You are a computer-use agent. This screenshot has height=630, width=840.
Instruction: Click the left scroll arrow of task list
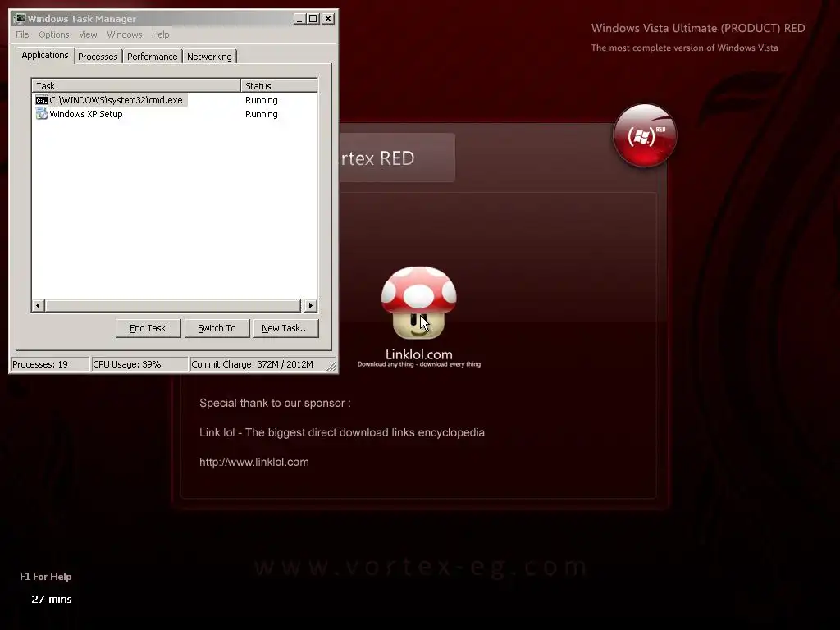[38, 305]
